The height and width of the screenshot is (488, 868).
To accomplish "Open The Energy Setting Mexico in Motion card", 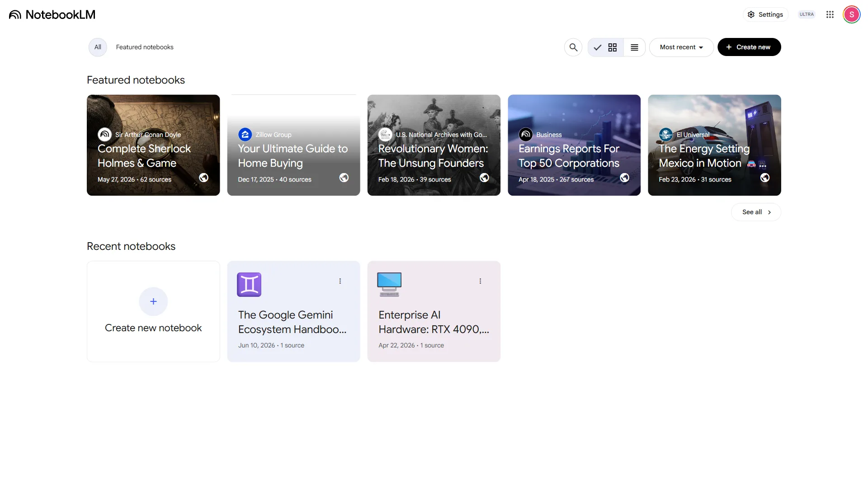I will (x=714, y=145).
